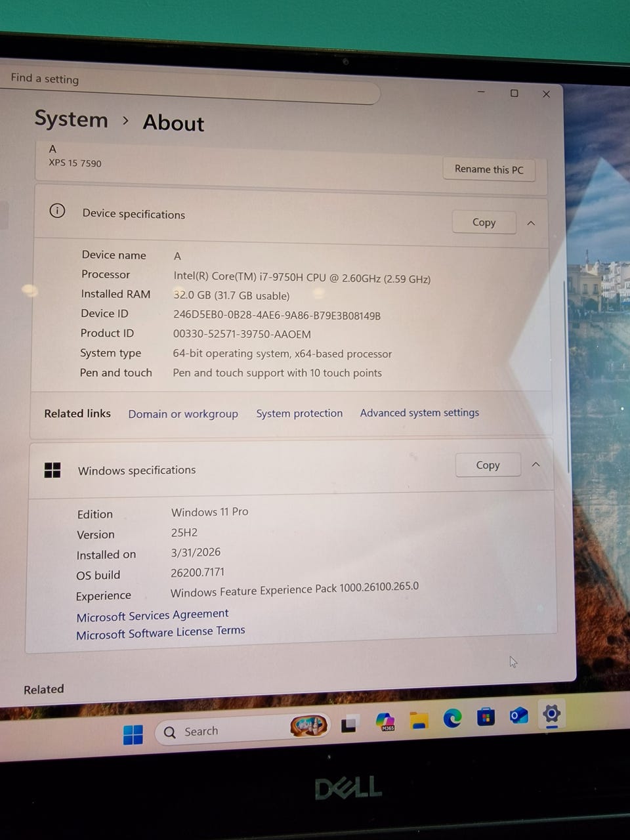Select the Installed RAM value 32.0 GB

[231, 295]
